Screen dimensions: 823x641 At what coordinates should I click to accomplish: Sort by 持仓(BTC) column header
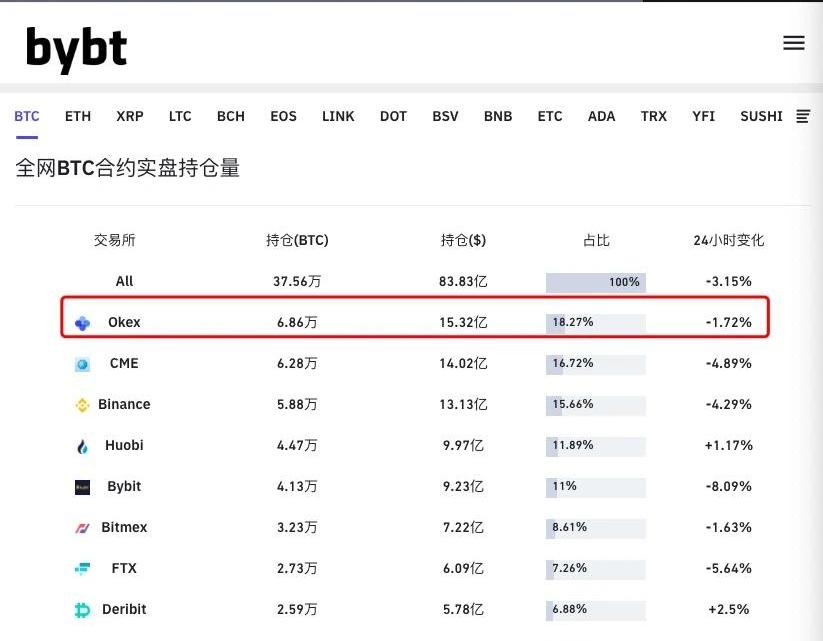click(297, 240)
